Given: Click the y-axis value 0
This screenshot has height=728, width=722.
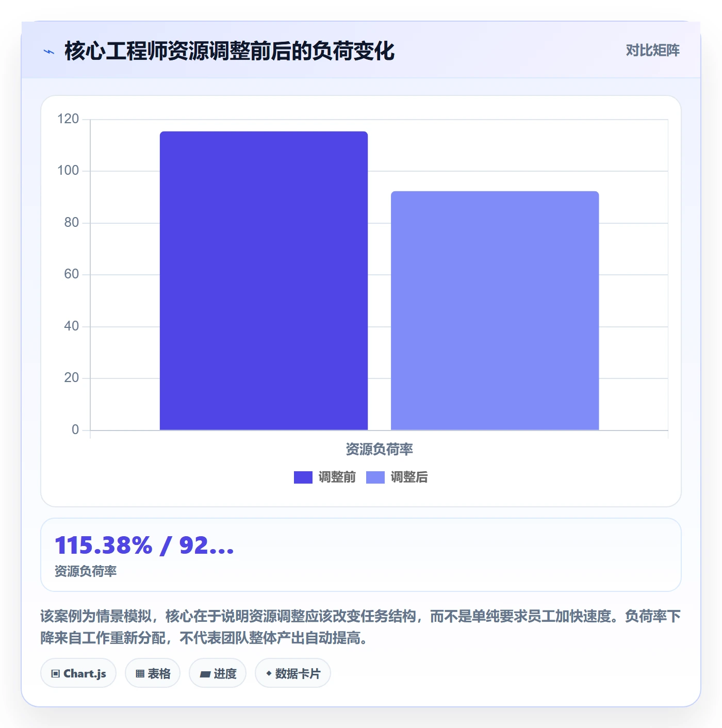Looking at the screenshot, I should pos(75,430).
